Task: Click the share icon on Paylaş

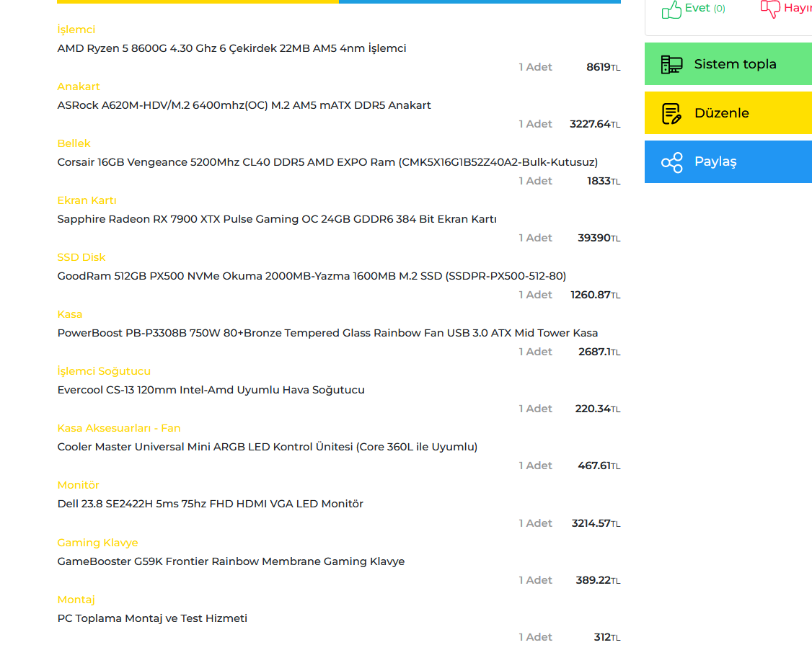Action: tap(671, 163)
